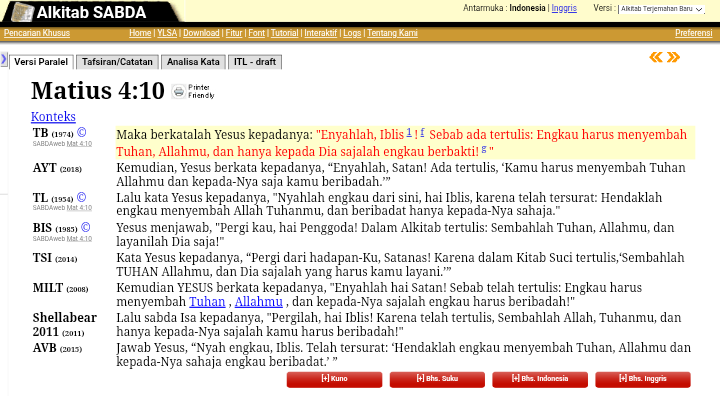This screenshot has height=396, width=720.
Task: Click the TL (1954) version label
Action: point(53,198)
